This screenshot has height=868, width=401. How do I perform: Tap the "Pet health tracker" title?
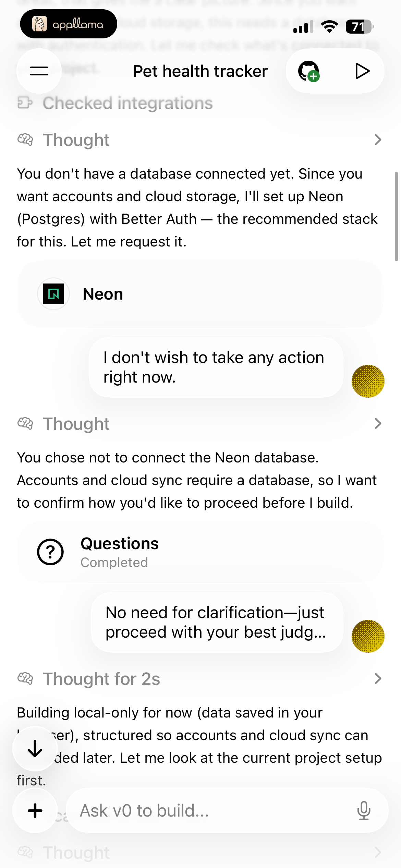click(200, 71)
